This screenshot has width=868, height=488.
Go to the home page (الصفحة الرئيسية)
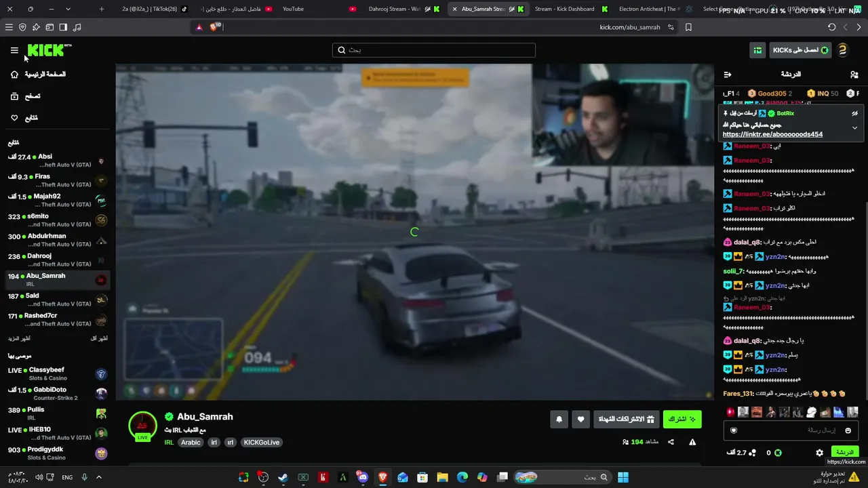point(39,75)
